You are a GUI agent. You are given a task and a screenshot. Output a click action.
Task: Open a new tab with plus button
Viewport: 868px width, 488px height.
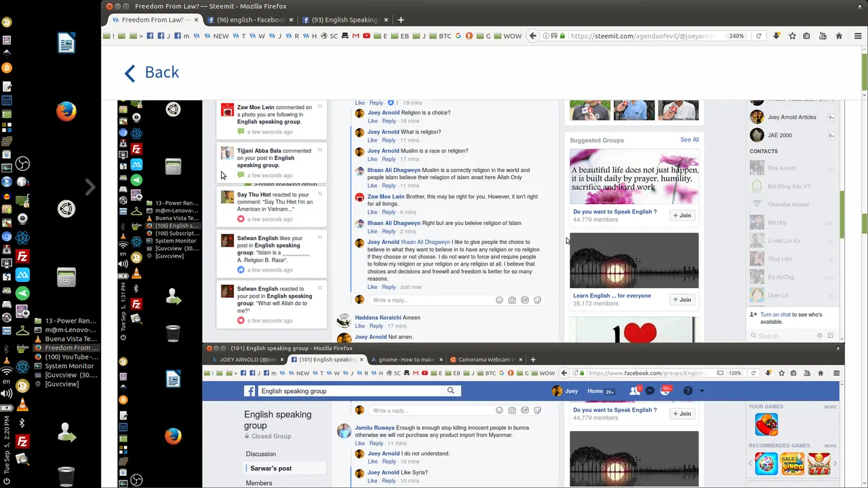[x=401, y=20]
